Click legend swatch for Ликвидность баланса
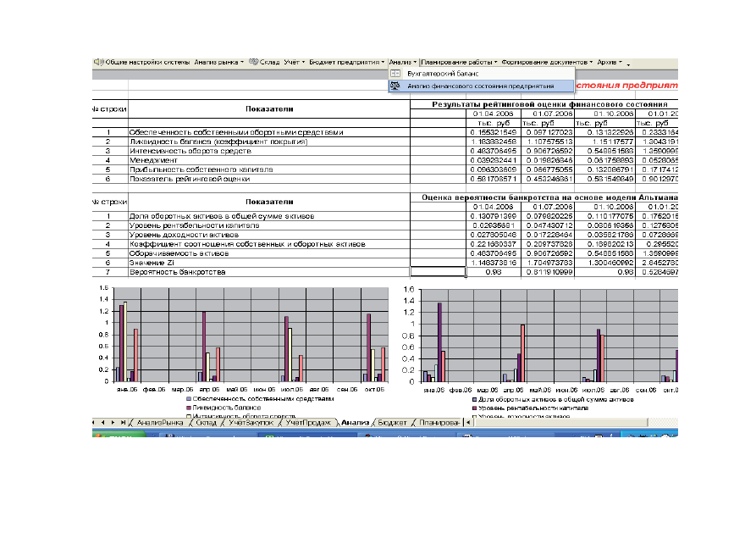 [x=189, y=408]
